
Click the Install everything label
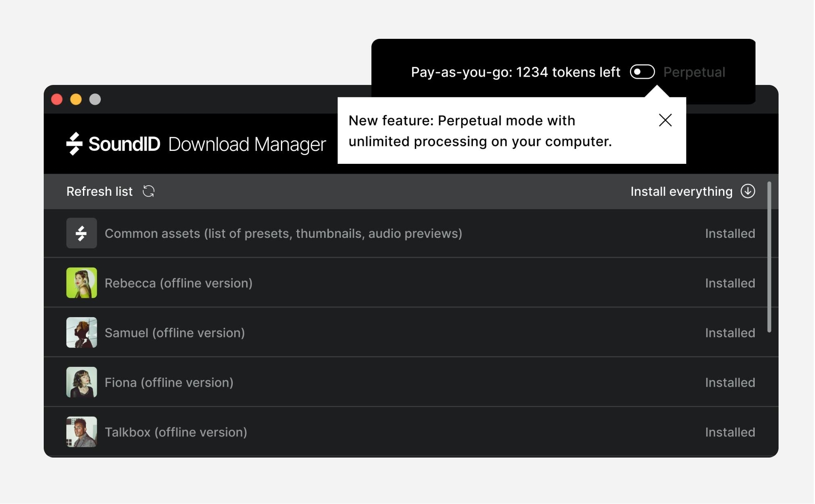pyautogui.click(x=681, y=191)
